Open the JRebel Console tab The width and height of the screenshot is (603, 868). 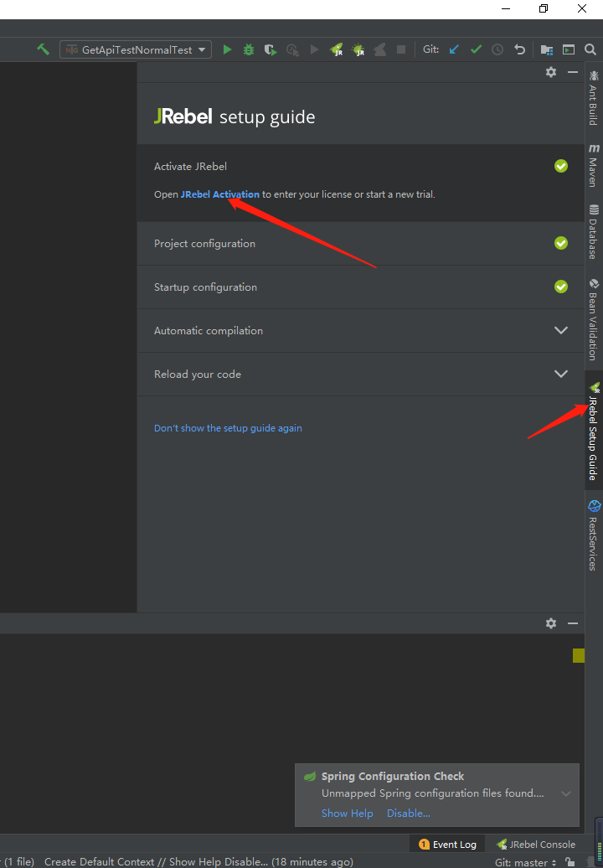[x=536, y=845]
